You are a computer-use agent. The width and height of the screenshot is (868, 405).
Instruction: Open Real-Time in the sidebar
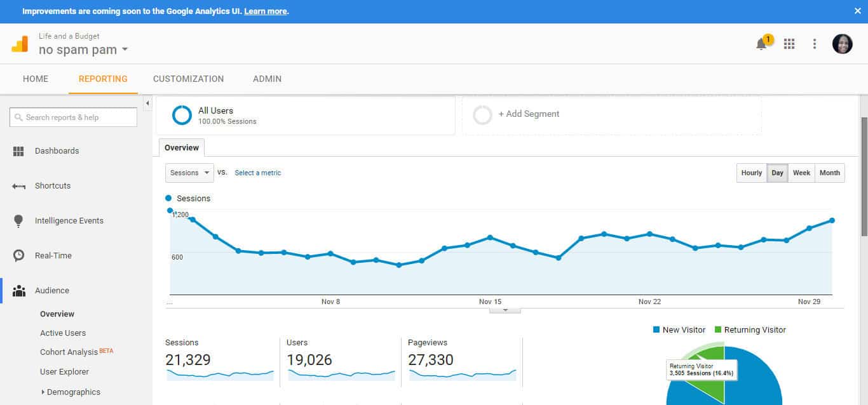point(53,256)
